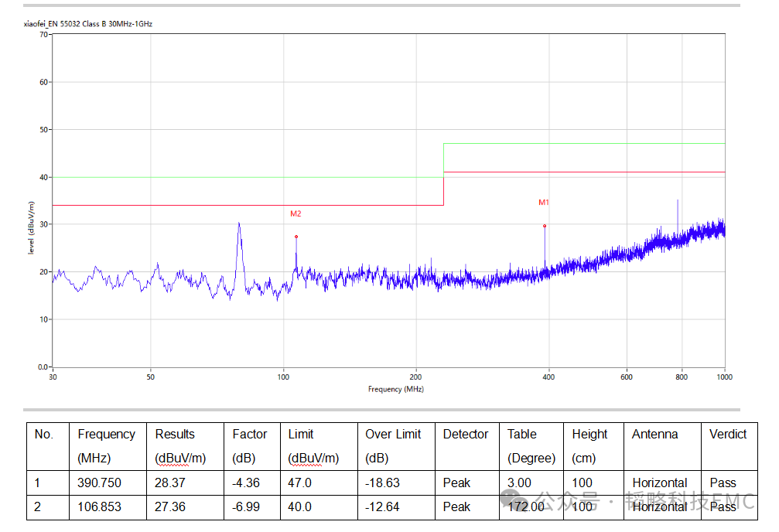Click the M1 marker label on the chart
This screenshot has width=779, height=532.
tap(544, 203)
